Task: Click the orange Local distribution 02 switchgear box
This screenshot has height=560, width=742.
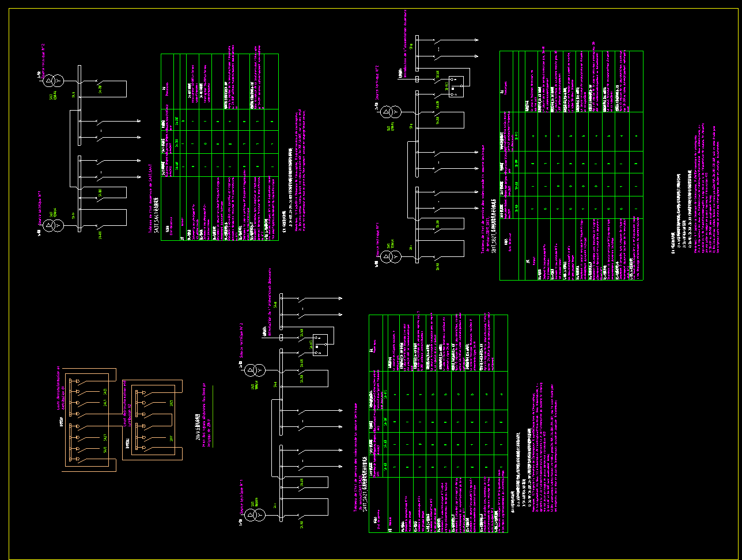Action: point(153,419)
